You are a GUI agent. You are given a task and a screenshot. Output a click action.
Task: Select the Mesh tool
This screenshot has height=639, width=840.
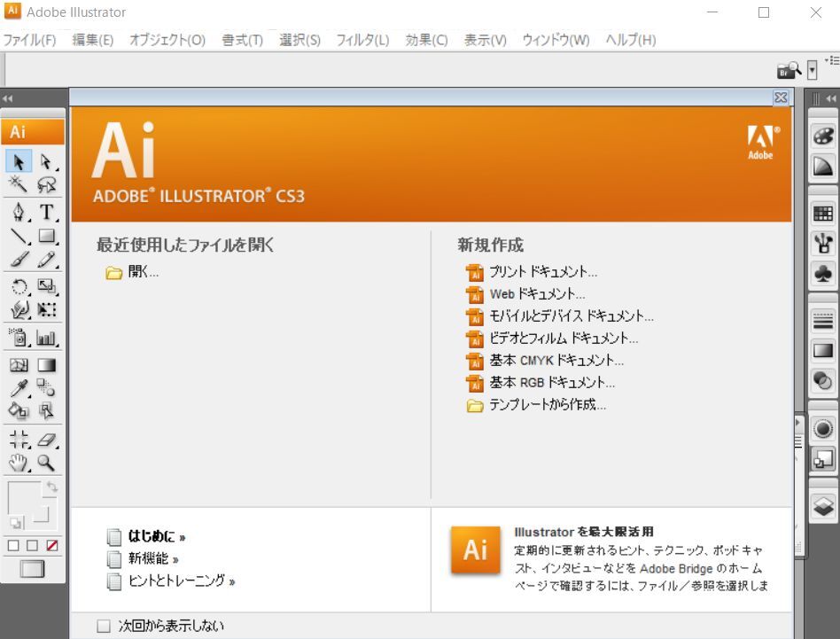(19, 365)
